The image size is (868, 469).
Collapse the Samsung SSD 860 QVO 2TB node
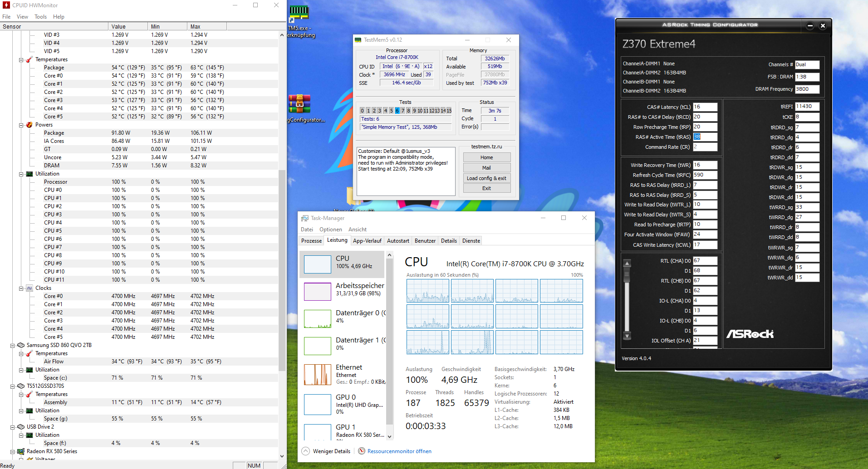pos(12,346)
